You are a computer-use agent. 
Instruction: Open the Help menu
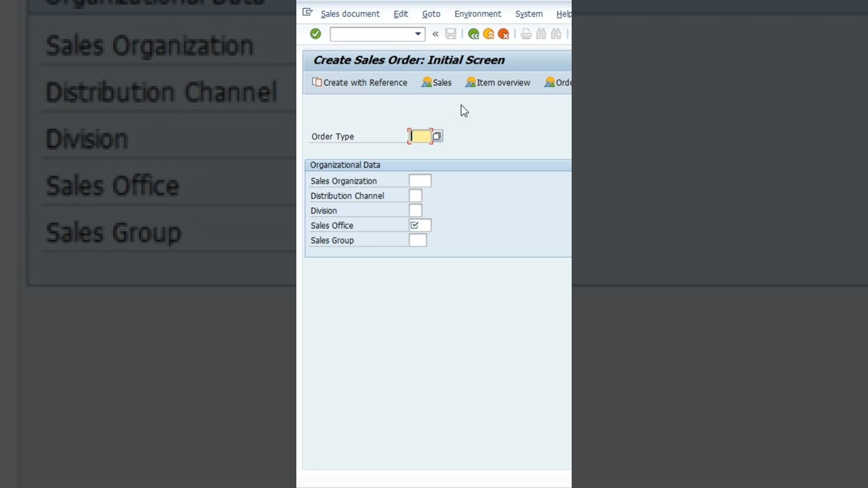(x=564, y=14)
